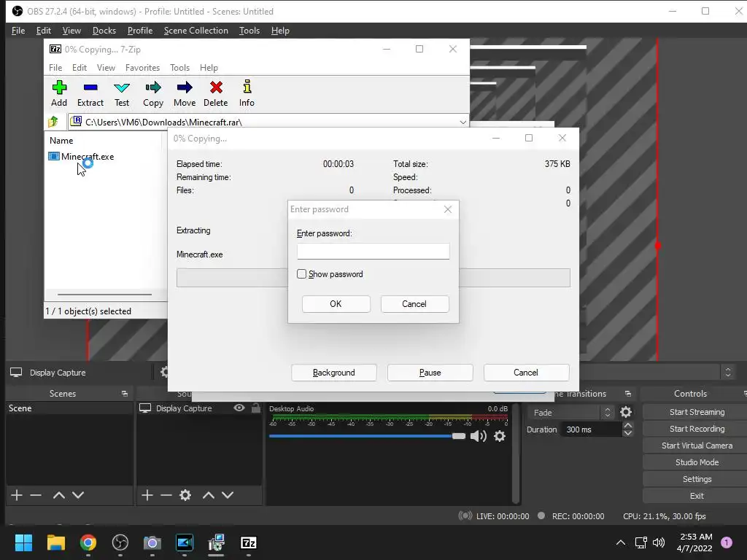747x560 pixels.
Task: Click the Copy icon in 7-Zip toolbar
Action: pyautogui.click(x=153, y=87)
